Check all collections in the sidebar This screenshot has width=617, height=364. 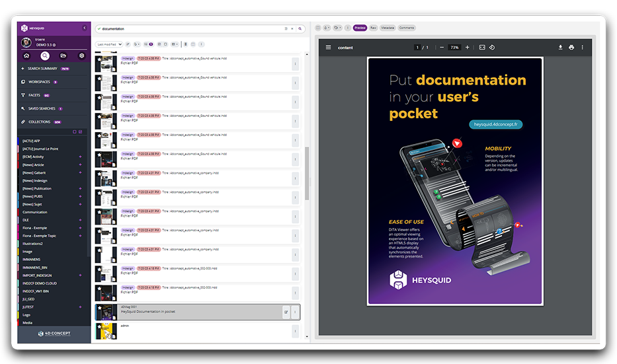coord(80,131)
